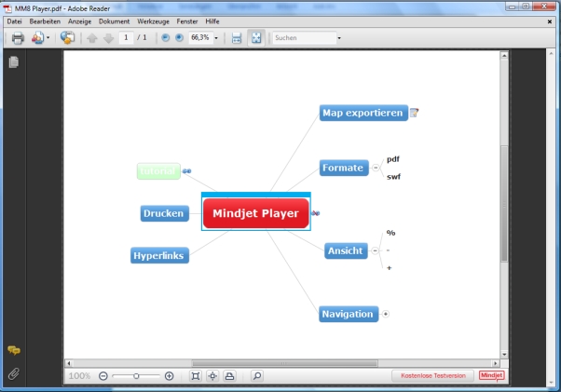
Task: Select the faded tutorial topic
Action: coord(158,171)
